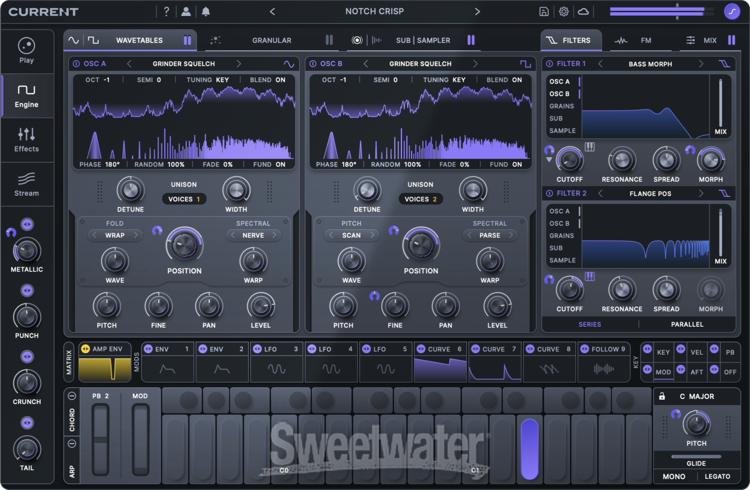Select the CURVE 6 modulator slot

440,362
